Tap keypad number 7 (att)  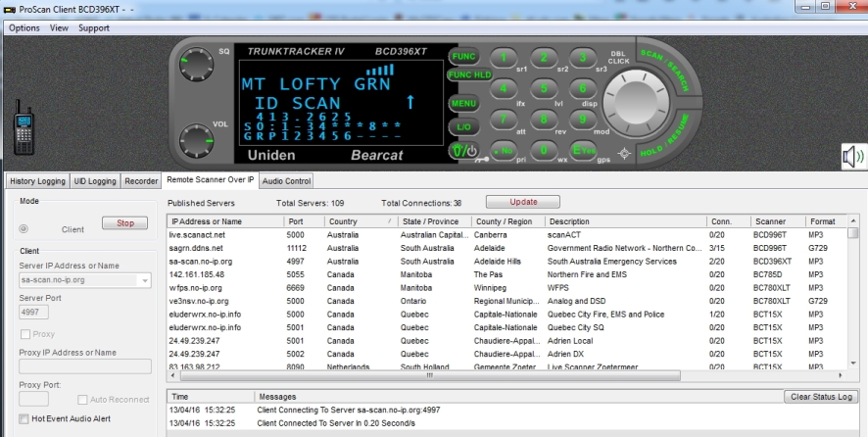click(x=504, y=120)
